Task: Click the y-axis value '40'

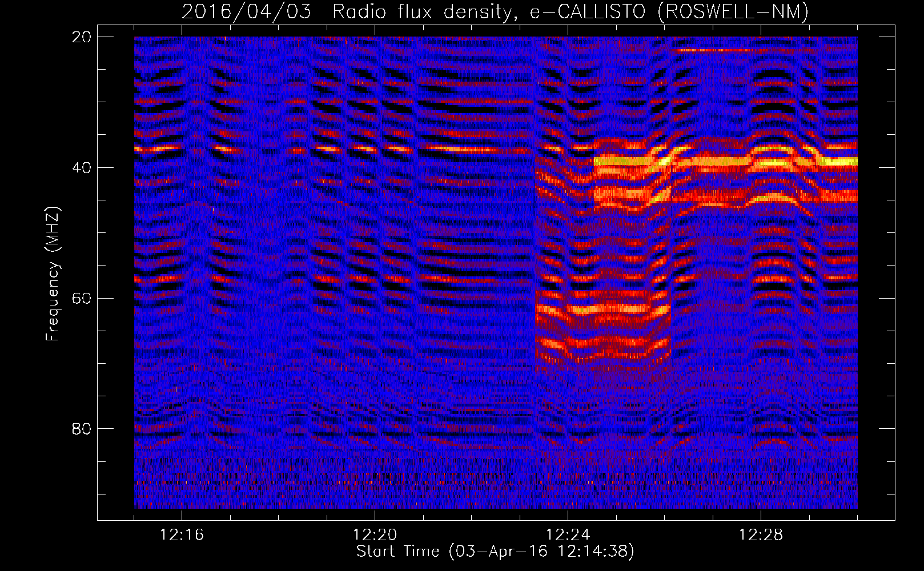Action: coord(82,168)
